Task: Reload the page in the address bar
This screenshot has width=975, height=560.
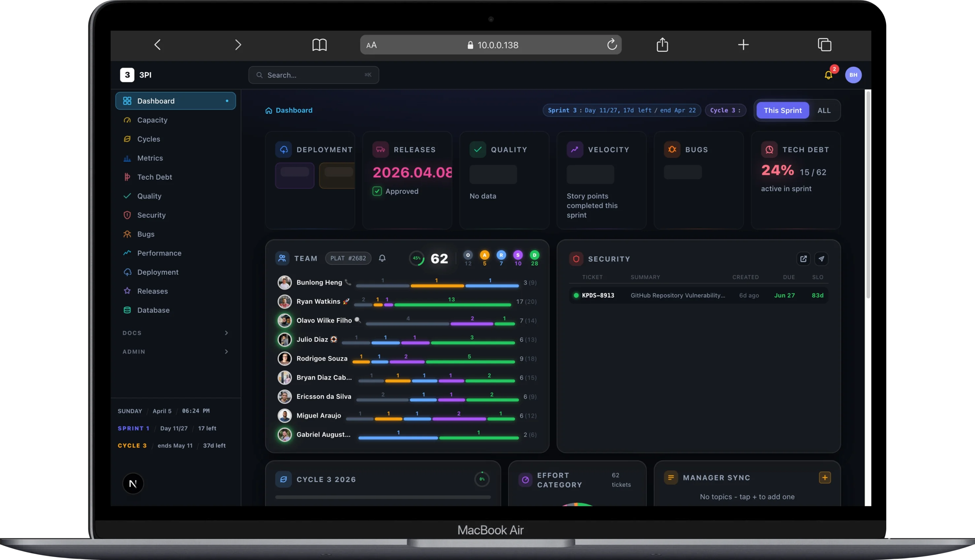Action: point(612,45)
